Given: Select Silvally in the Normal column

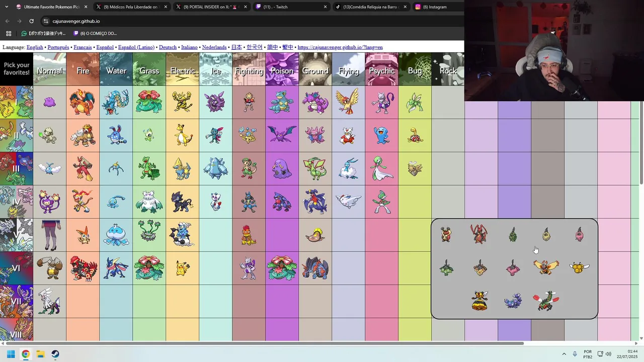Looking at the screenshot, I should tap(49, 301).
